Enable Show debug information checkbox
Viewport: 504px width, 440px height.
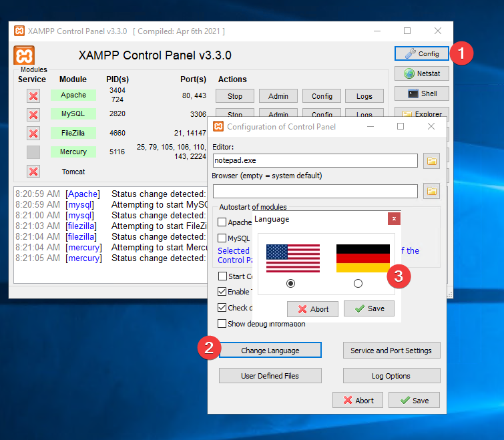222,323
